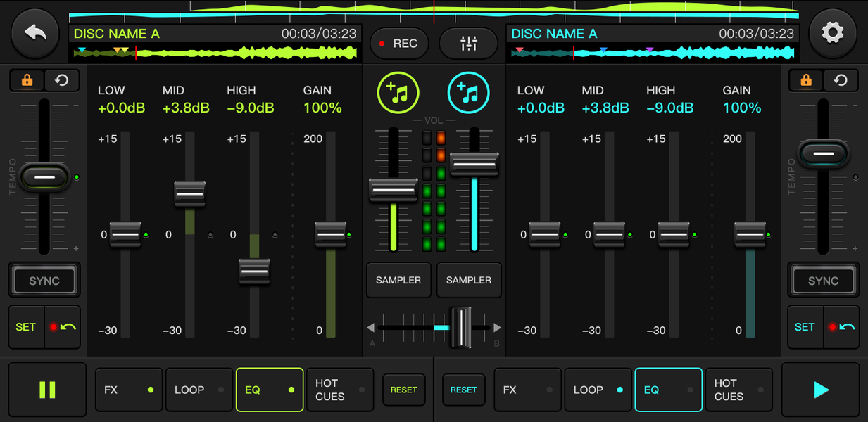This screenshot has width=868, height=422.
Task: Lock the left deck tempo controls
Action: pyautogui.click(x=27, y=80)
